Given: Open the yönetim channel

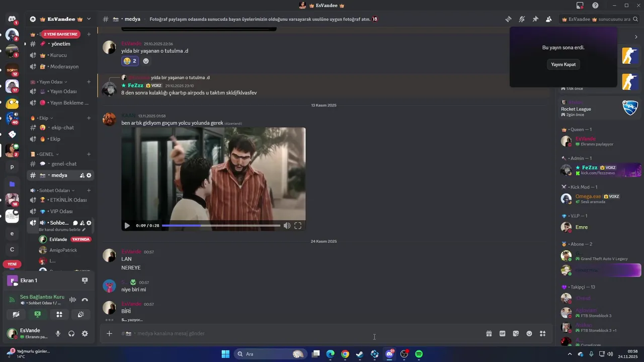Looking at the screenshot, I should click(60, 44).
